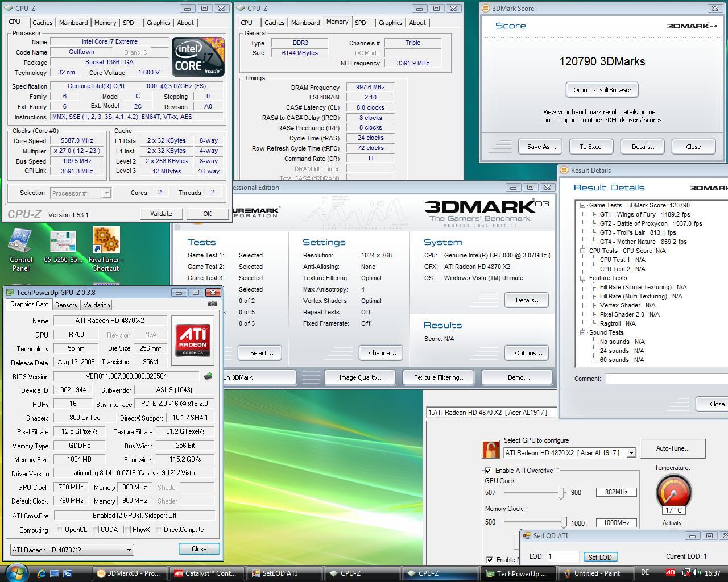
Task: Toggle the partially hidden Enable M... checkbox
Action: pyautogui.click(x=489, y=560)
